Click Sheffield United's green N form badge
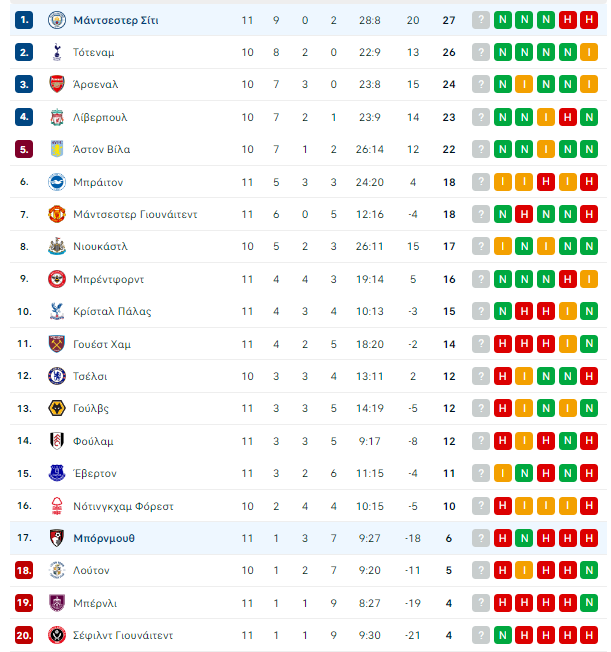611x652 pixels. [x=502, y=635]
